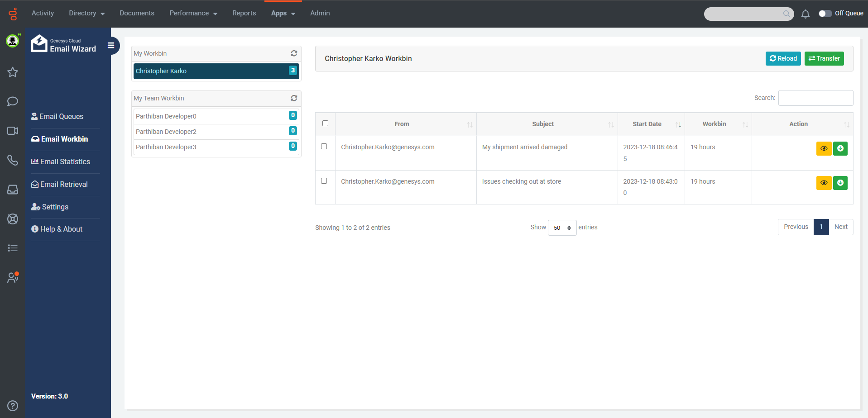Refresh the My Workbin panel

pos(294,53)
